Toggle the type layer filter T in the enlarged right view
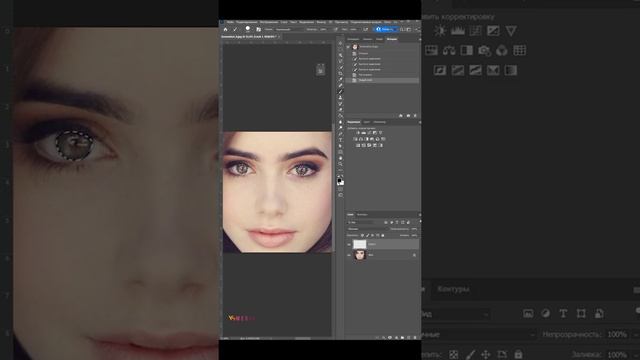 click(563, 313)
